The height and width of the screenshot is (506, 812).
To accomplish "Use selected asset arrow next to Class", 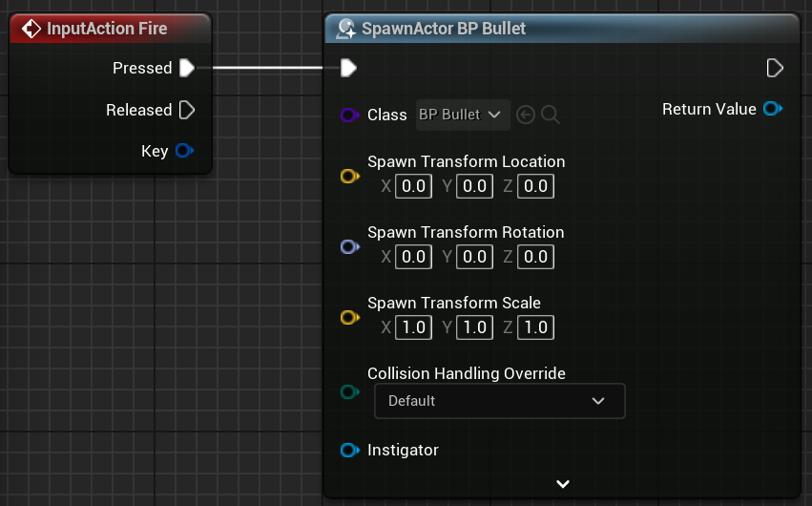I will (x=526, y=115).
